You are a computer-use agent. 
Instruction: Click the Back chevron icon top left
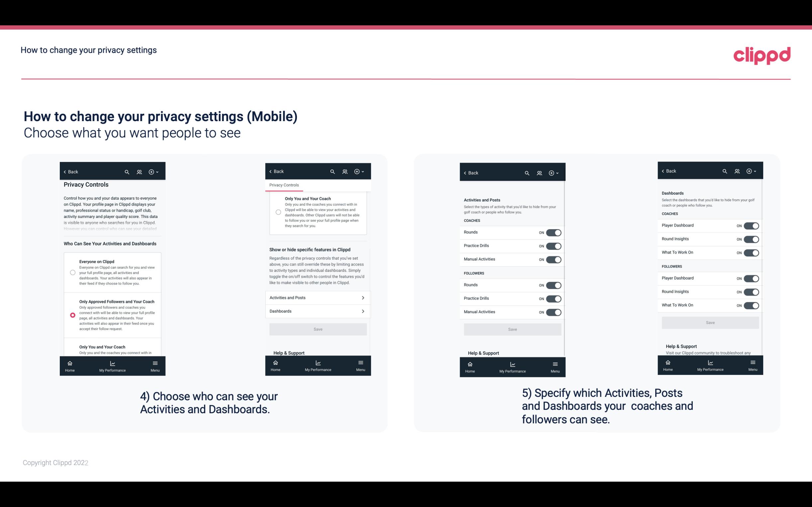click(65, 171)
